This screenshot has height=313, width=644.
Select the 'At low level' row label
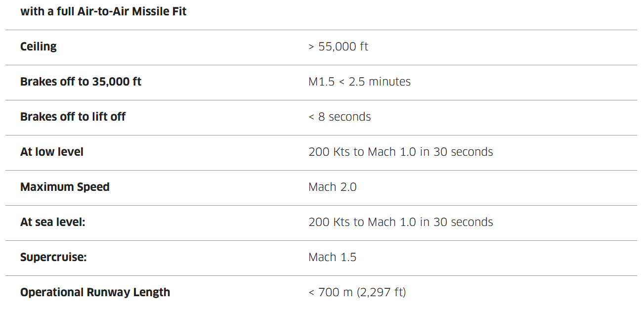click(52, 152)
